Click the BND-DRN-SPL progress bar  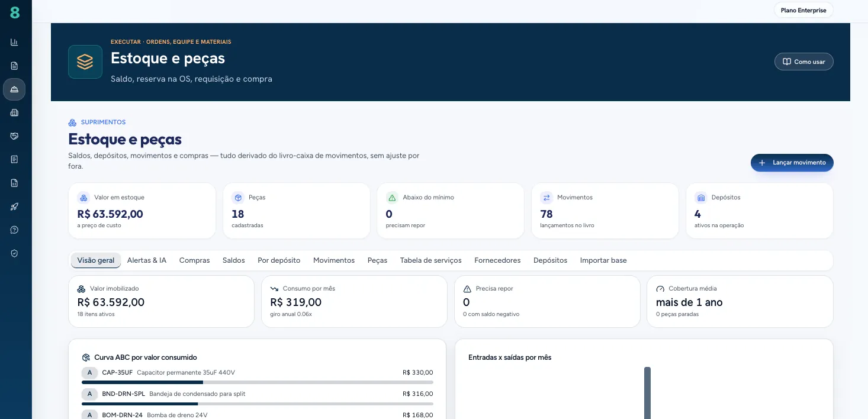258,404
